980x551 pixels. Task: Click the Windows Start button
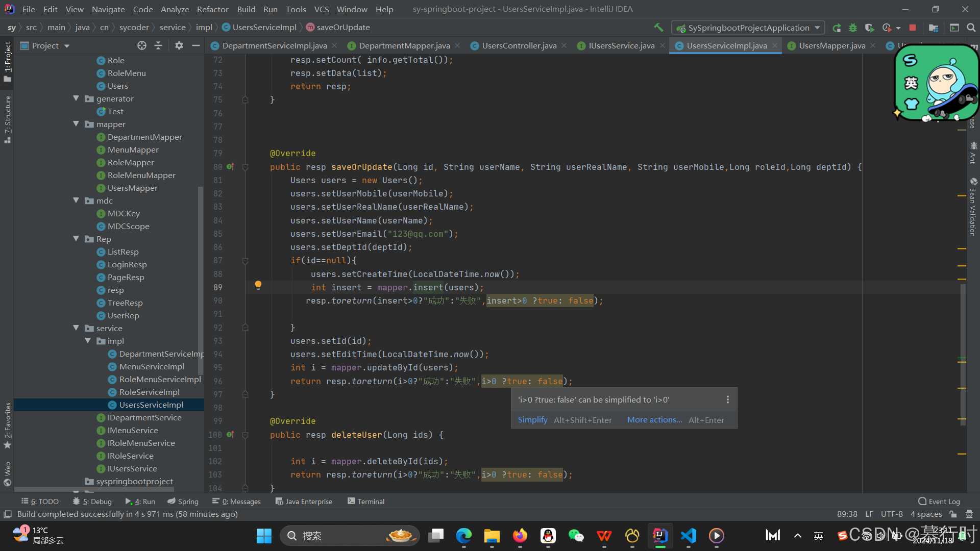(264, 536)
